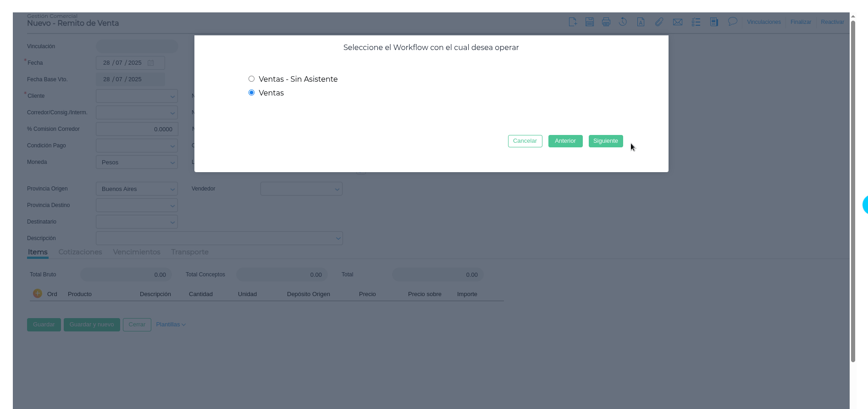Click the % Comision Corredor input field
868x409 pixels.
point(137,129)
